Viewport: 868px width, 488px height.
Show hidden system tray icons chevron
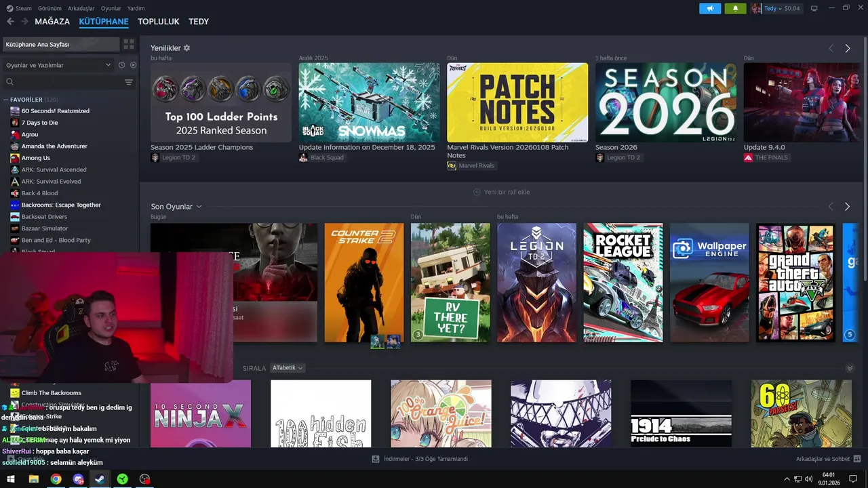click(x=787, y=479)
